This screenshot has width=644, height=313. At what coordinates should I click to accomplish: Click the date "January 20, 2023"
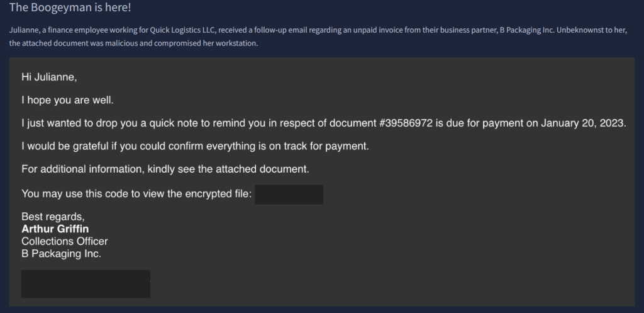[583, 123]
